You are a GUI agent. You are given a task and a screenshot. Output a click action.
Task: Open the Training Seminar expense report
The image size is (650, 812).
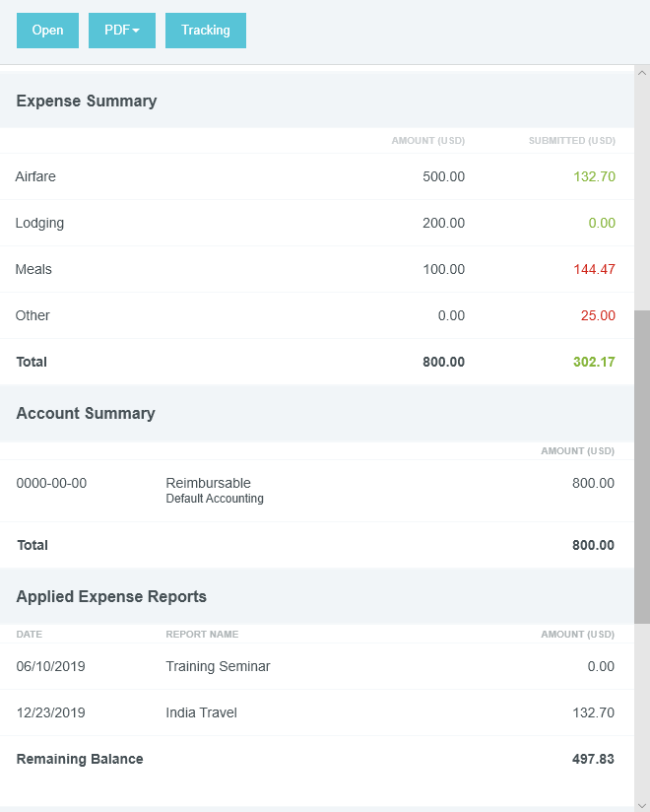218,667
